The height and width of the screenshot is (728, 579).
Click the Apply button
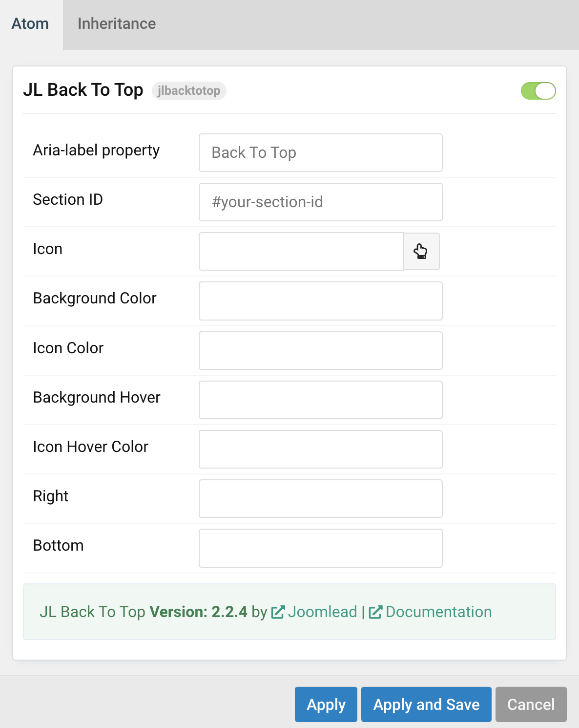tap(326, 705)
